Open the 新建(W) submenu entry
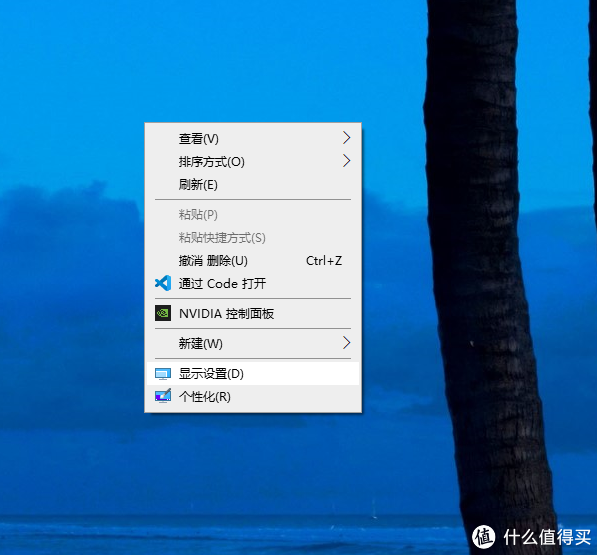Viewport: 597px width, 555px height. [253, 344]
